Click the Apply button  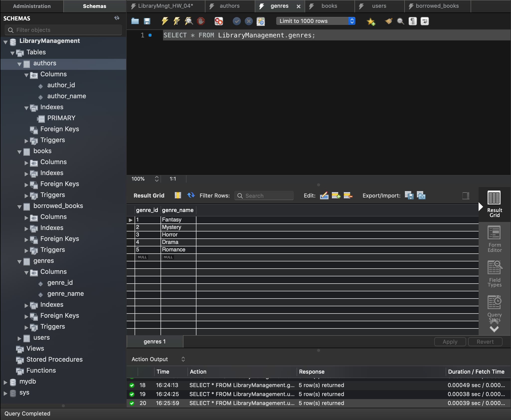coord(450,342)
